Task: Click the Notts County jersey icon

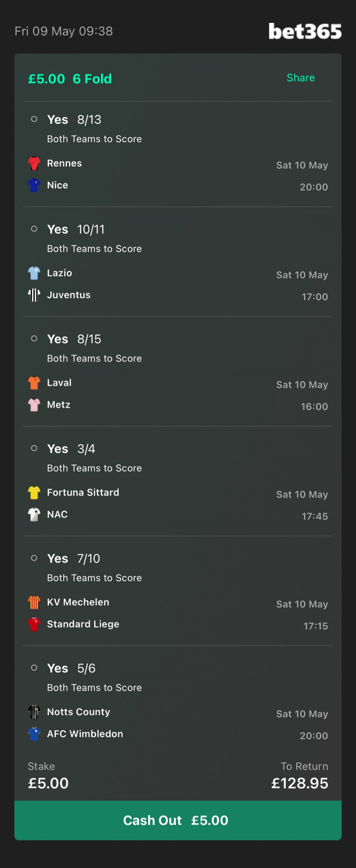Action: click(x=34, y=712)
